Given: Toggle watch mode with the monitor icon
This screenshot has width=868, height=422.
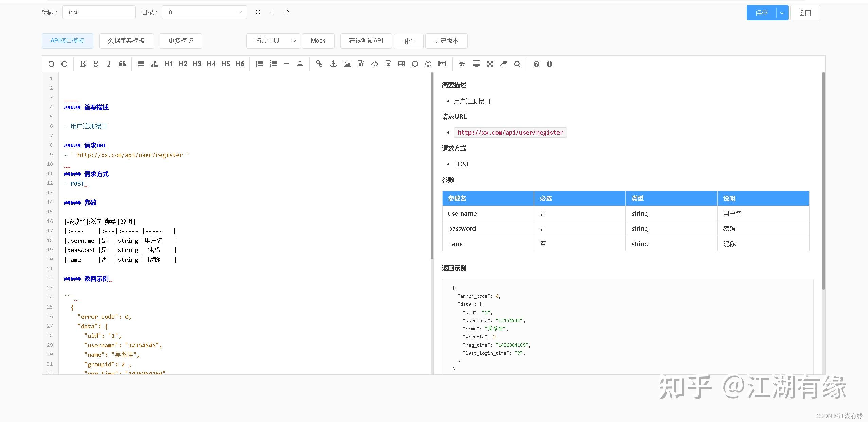Looking at the screenshot, I should pyautogui.click(x=476, y=64).
